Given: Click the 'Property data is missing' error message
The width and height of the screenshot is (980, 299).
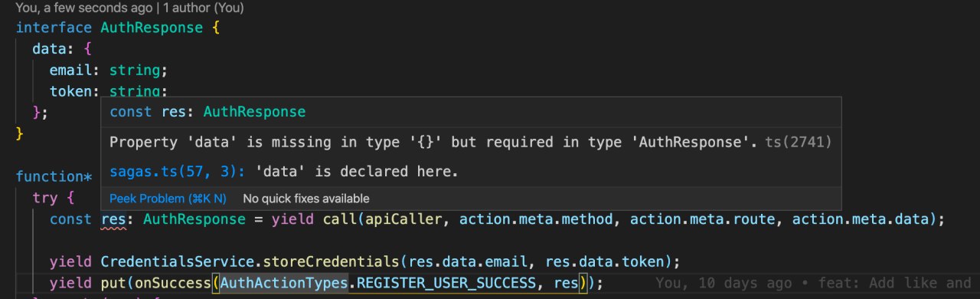Looking at the screenshot, I should click(433, 142).
